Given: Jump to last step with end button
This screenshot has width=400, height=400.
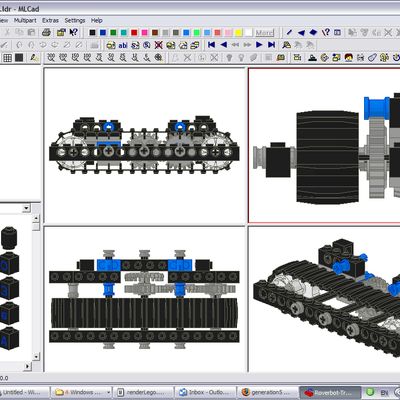Looking at the screenshot, I should 271,45.
